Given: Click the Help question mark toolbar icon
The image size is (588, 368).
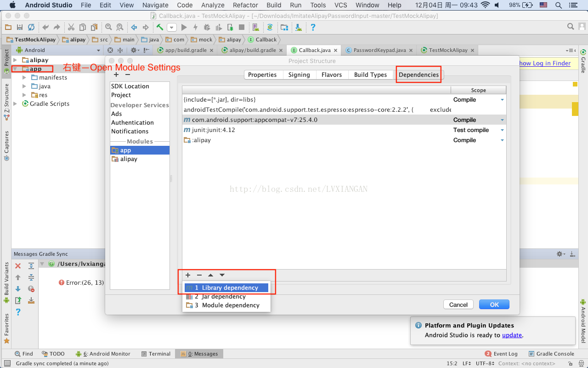Looking at the screenshot, I should (313, 28).
